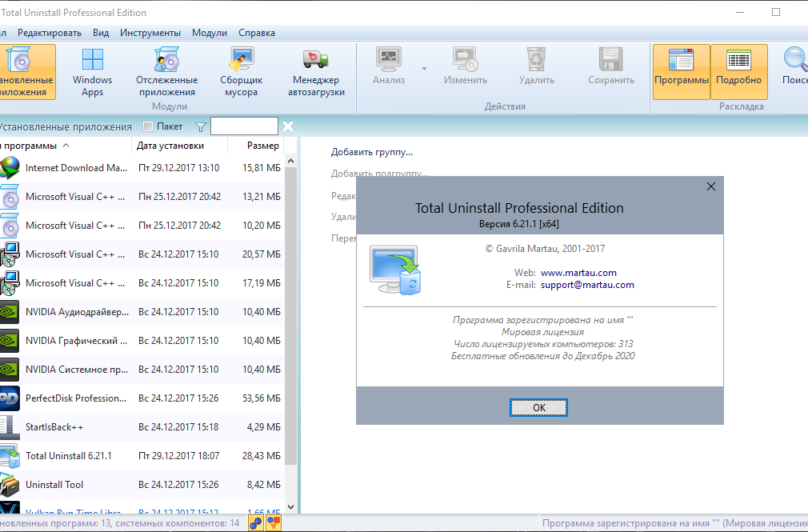Click the Анализ toolbar button
This screenshot has height=532, width=808.
click(x=389, y=67)
